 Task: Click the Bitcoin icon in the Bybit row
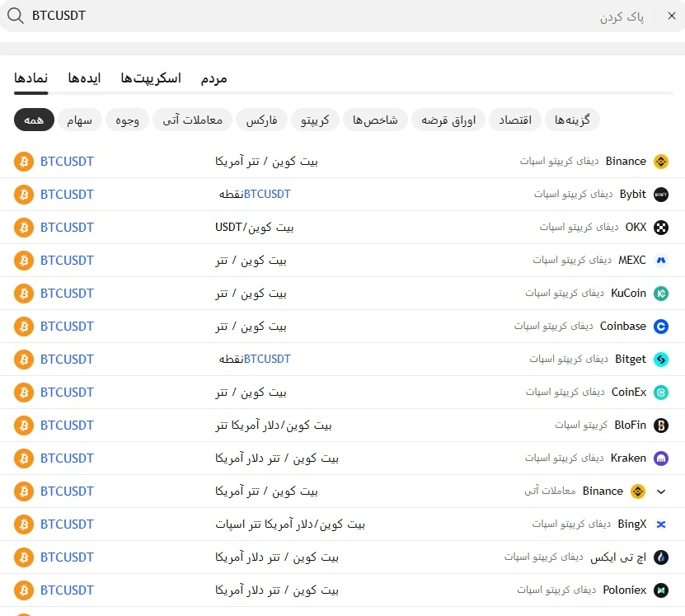tap(24, 195)
